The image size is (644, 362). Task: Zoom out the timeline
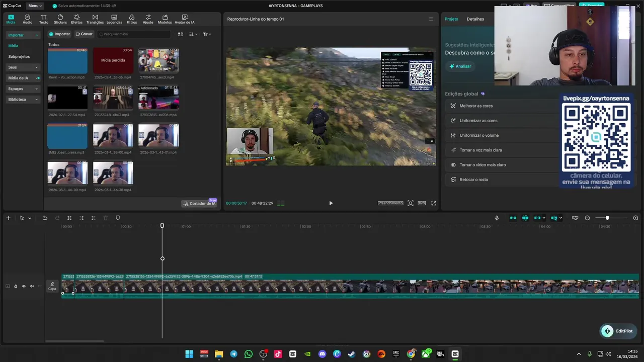click(x=587, y=218)
